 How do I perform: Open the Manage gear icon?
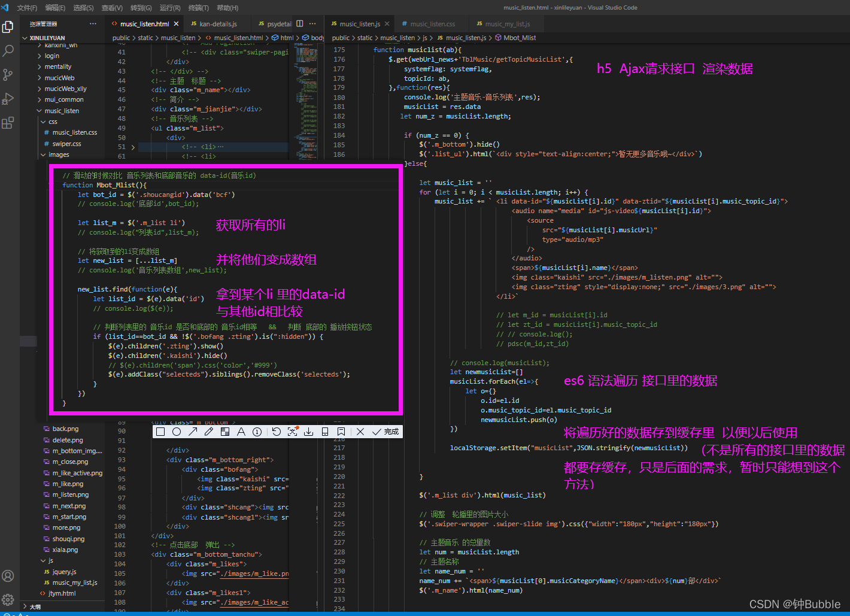click(x=8, y=599)
